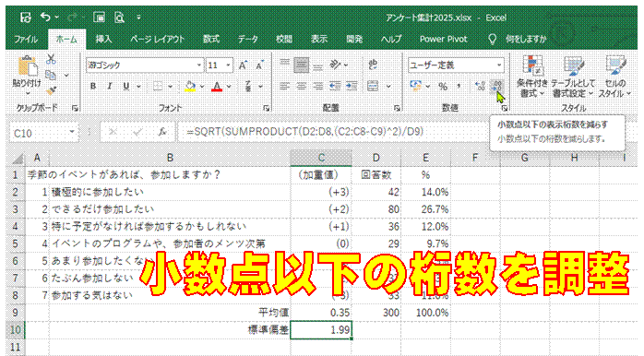
Task: Click the phonetic guide (furigana) icon
Action: 248,86
